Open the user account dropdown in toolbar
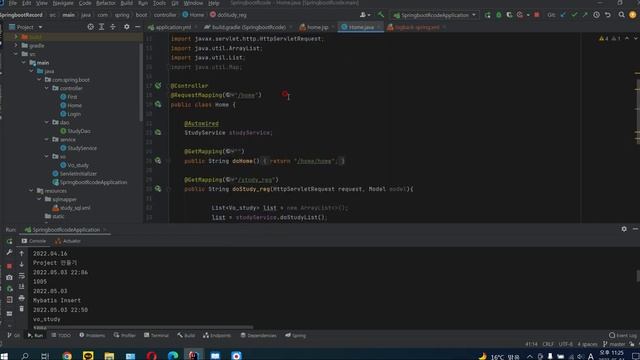Image resolution: width=640 pixels, height=360 pixels. tap(365, 15)
